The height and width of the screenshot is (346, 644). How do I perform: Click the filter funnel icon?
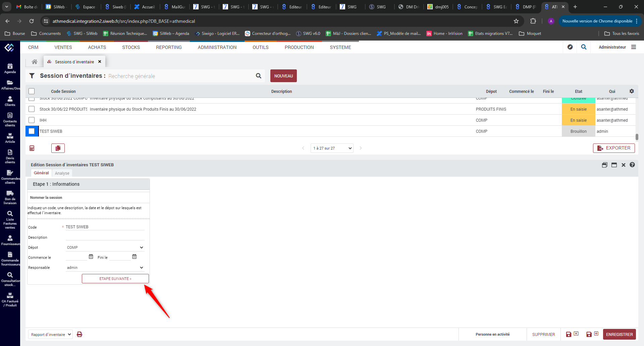(x=32, y=76)
